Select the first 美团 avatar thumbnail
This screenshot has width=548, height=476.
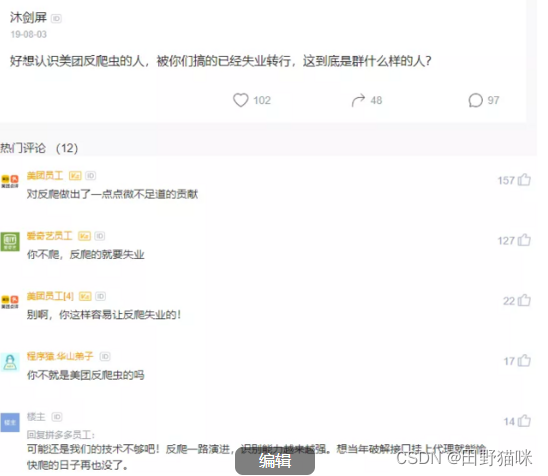click(10, 181)
